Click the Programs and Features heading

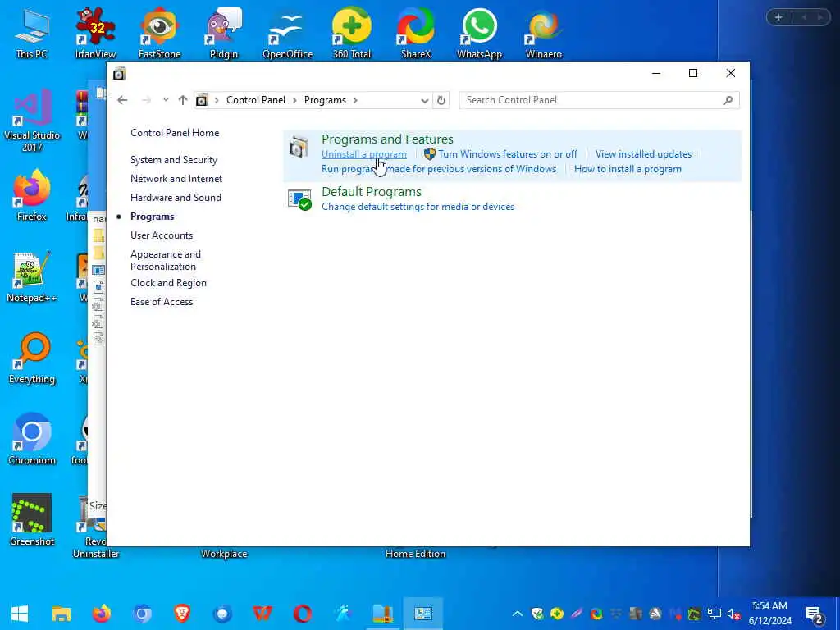(387, 139)
